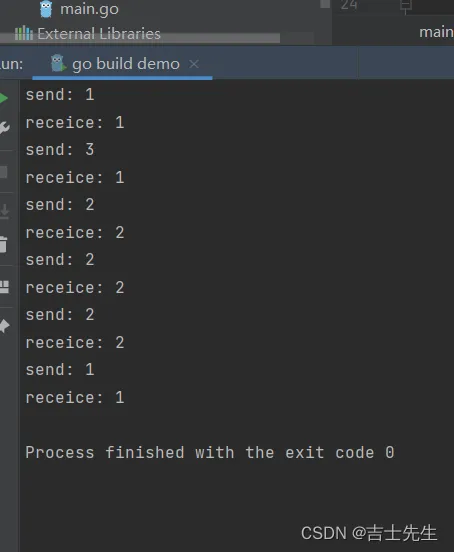Expand External Libraries tree node
Viewport: 454px width, 552px height.
coord(99,34)
